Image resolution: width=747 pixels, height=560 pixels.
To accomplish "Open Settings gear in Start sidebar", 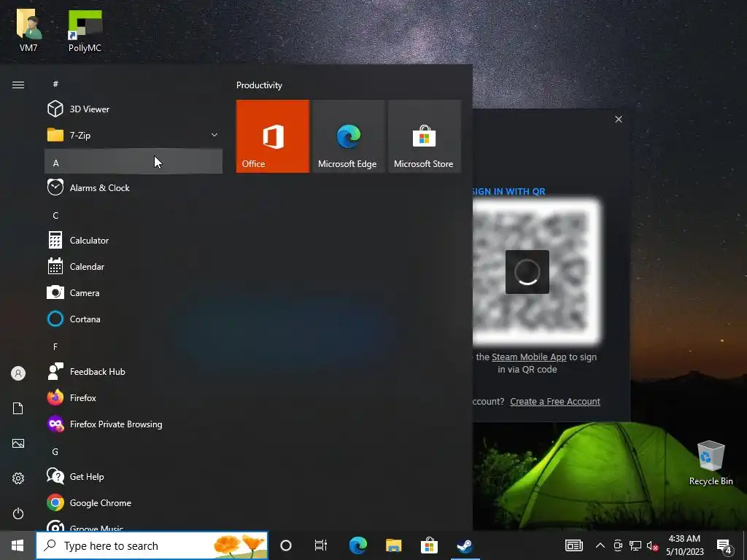I will (18, 478).
